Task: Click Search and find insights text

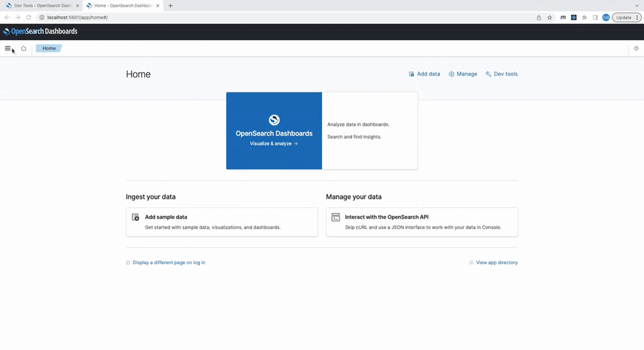Action: click(x=354, y=137)
